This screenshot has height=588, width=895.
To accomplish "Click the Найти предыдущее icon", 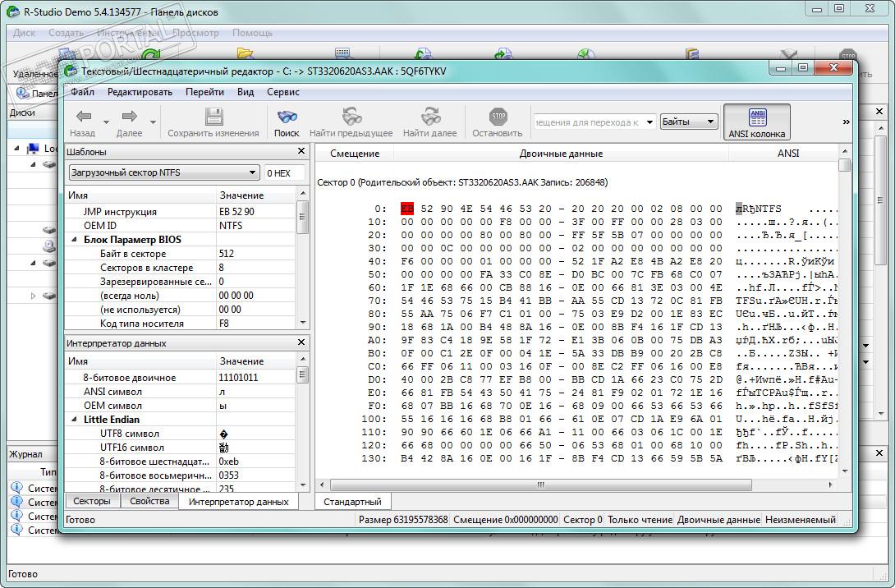I will (x=351, y=117).
